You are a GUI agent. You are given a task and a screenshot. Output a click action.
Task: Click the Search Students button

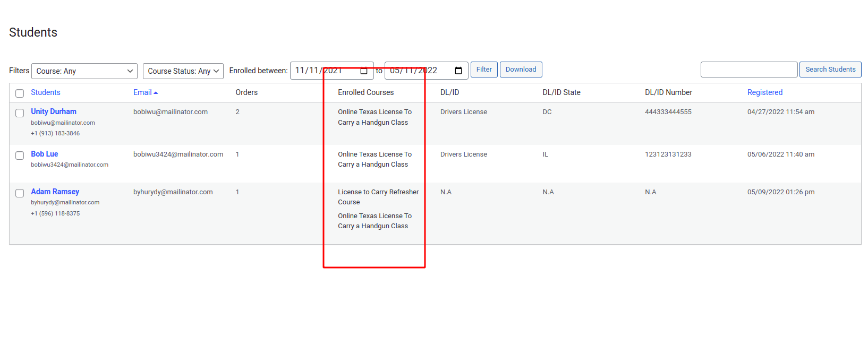click(830, 70)
